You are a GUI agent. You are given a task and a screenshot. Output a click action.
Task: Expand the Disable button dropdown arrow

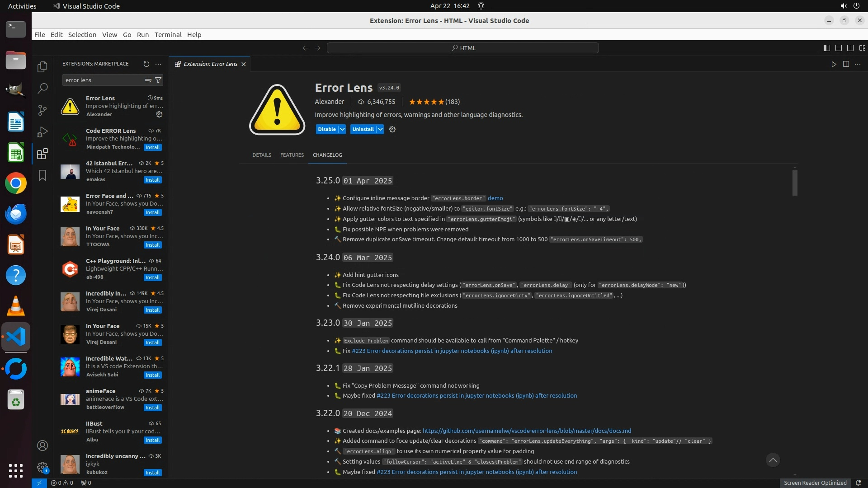point(342,129)
